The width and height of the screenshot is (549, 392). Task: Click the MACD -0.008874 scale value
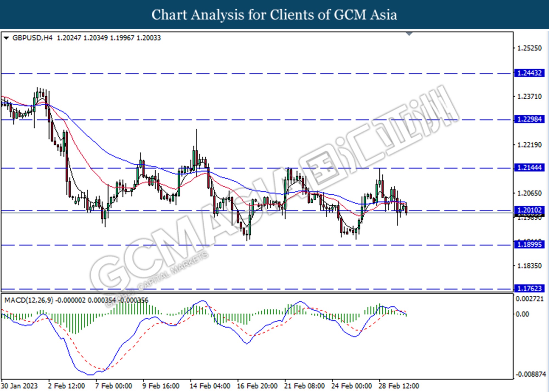[x=531, y=374]
